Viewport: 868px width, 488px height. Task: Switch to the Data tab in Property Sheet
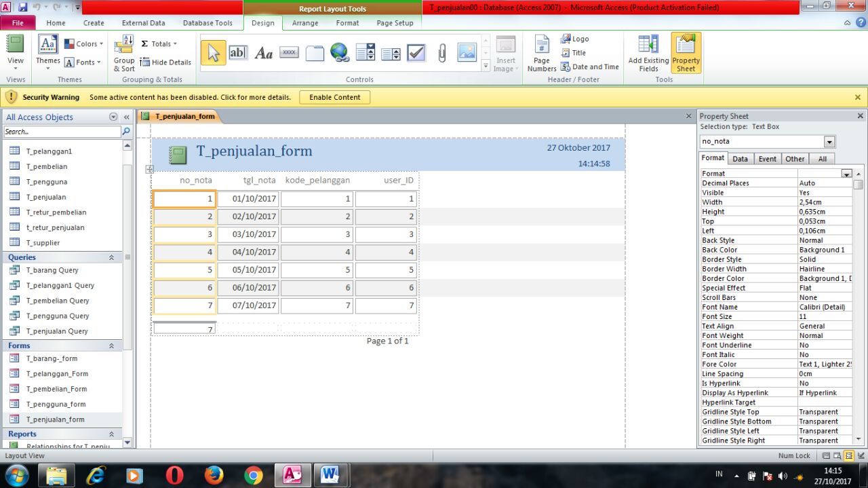740,158
